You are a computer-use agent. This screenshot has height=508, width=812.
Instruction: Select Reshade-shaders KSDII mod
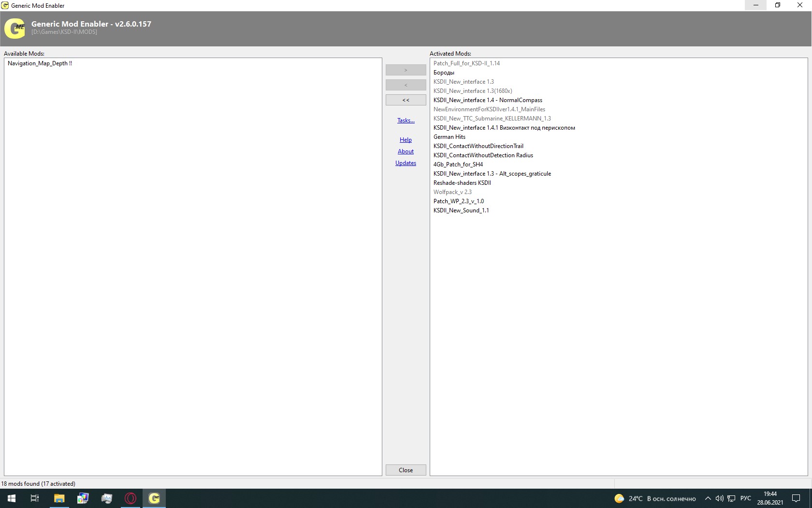tap(462, 183)
